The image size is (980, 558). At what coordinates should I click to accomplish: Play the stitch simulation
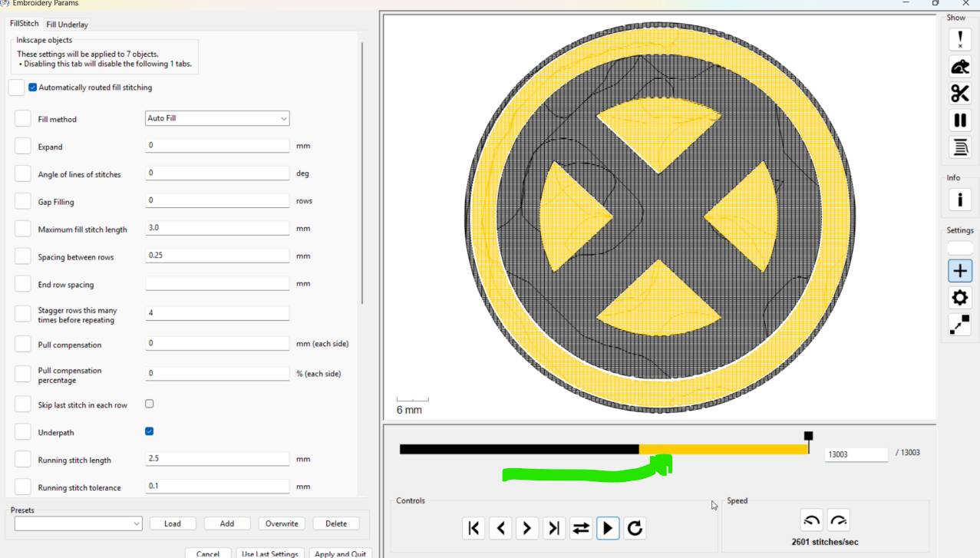608,528
